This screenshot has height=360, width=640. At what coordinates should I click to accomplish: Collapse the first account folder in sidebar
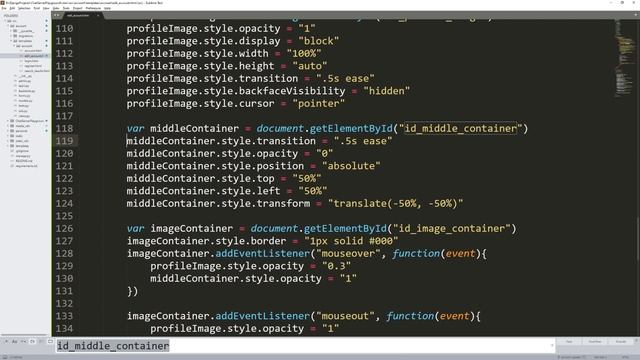[8, 26]
